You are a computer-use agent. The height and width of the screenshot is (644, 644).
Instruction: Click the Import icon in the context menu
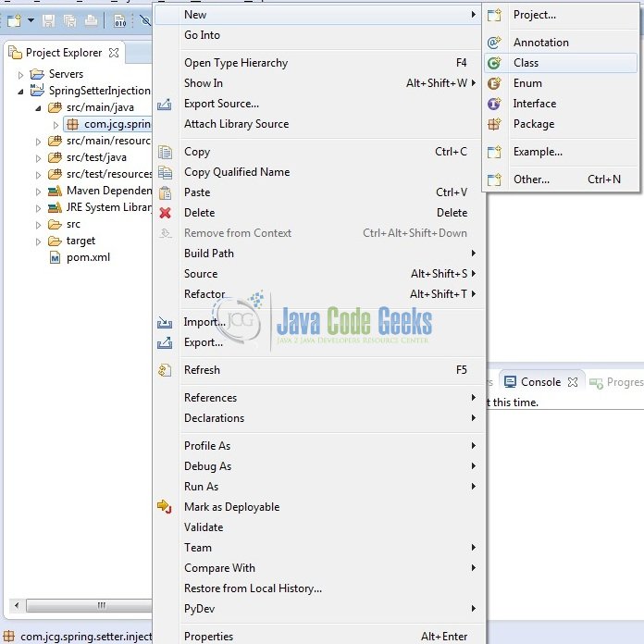pyautogui.click(x=165, y=322)
